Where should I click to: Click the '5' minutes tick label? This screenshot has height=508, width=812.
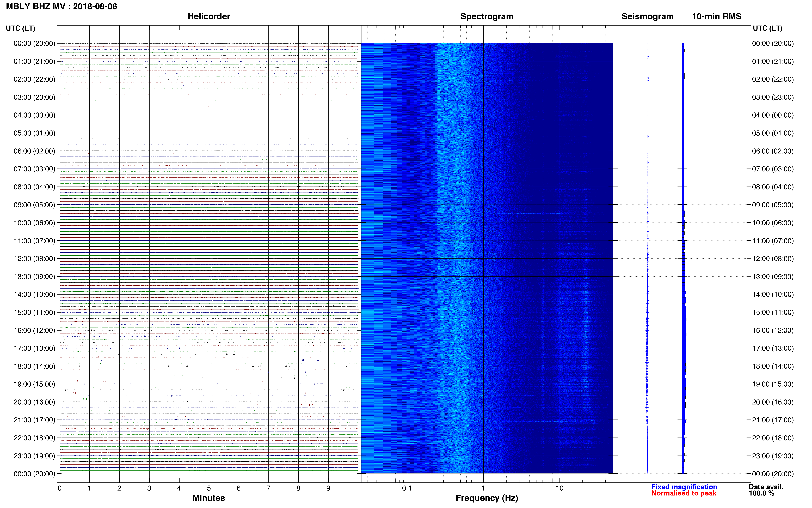click(209, 488)
